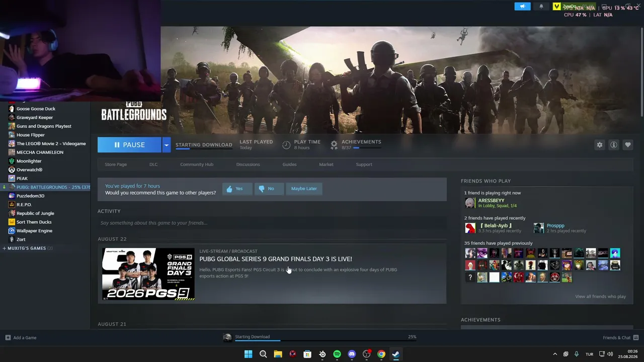Switch to the Discussions tab
The width and height of the screenshot is (644, 362).
coord(248,164)
